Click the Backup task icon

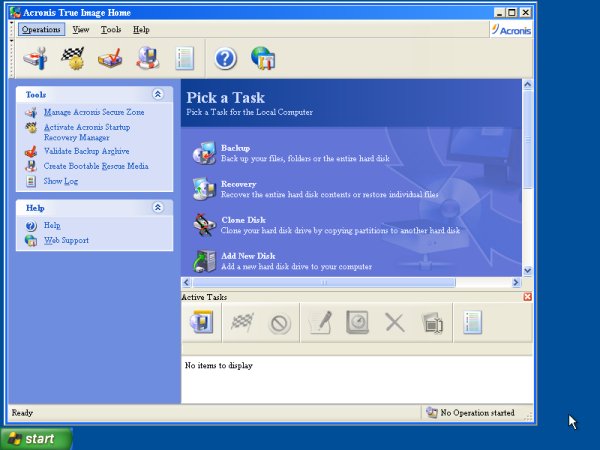204,153
